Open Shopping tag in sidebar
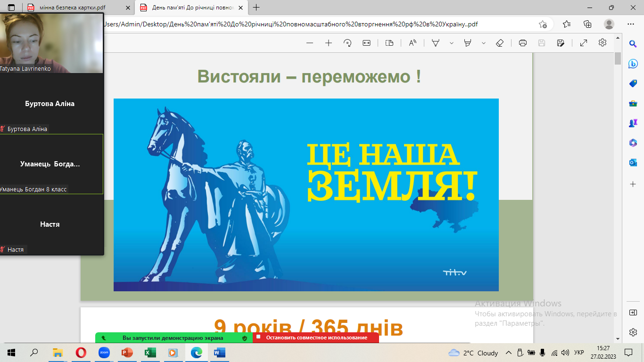Viewport: 644px width, 362px height. [633, 83]
